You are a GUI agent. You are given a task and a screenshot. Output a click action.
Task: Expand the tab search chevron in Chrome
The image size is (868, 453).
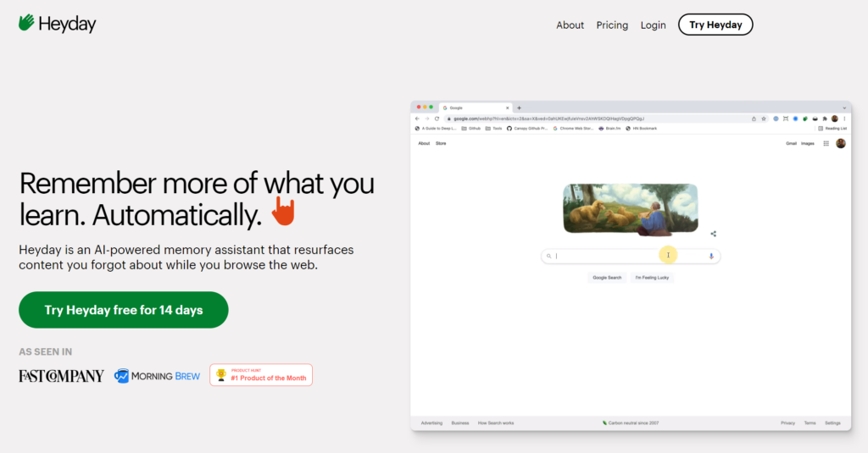click(844, 108)
